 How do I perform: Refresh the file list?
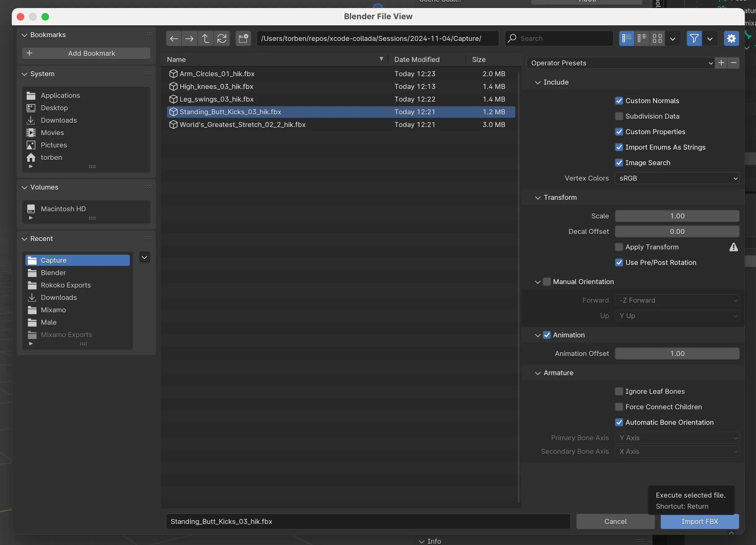tap(222, 38)
